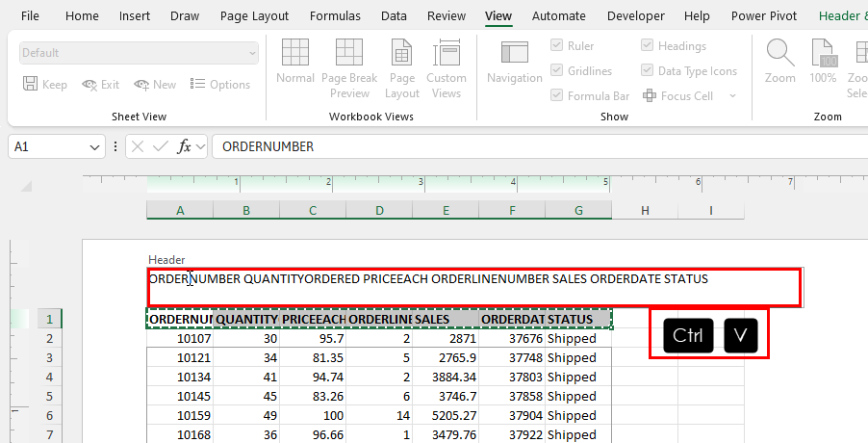Click cell with value 10159

coord(180,416)
